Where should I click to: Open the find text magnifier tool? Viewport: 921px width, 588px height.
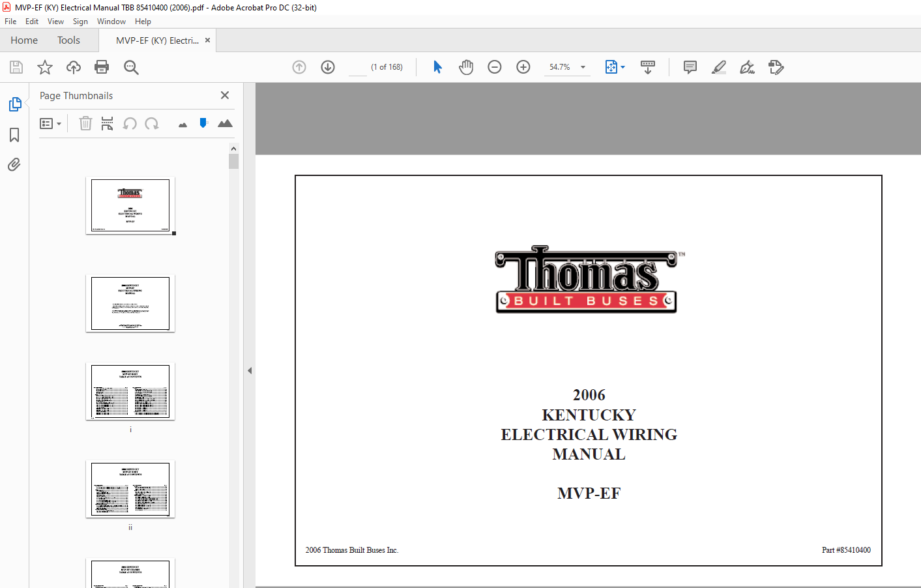click(x=131, y=67)
